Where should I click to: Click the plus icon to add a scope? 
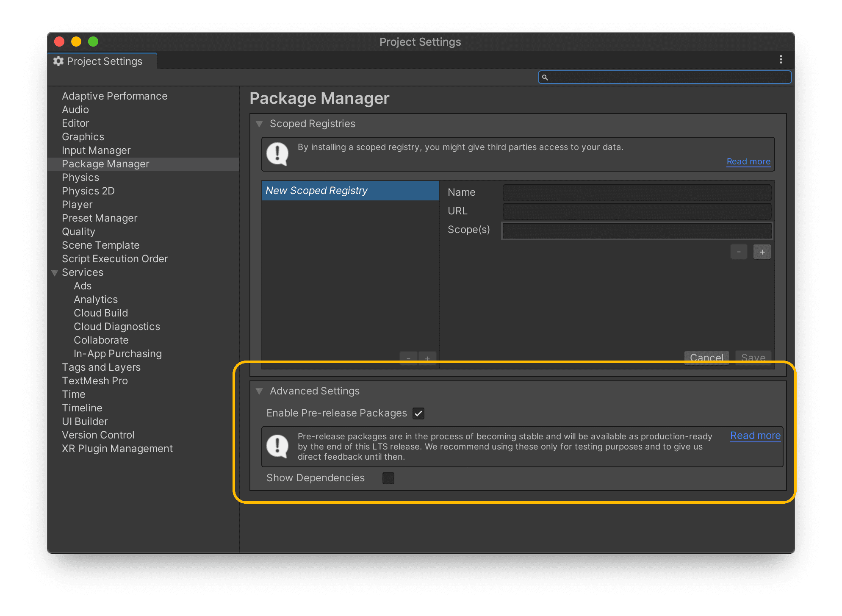pos(762,251)
